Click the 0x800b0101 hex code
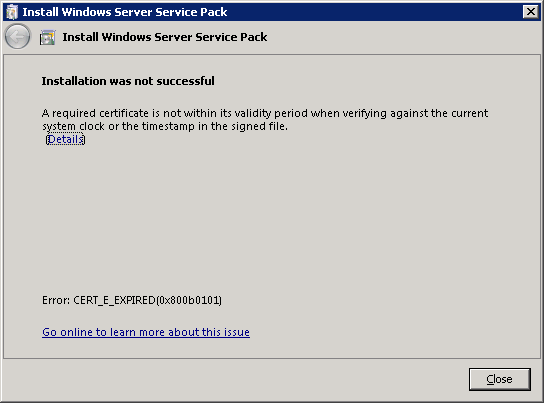The height and width of the screenshot is (403, 544). pyautogui.click(x=188, y=300)
